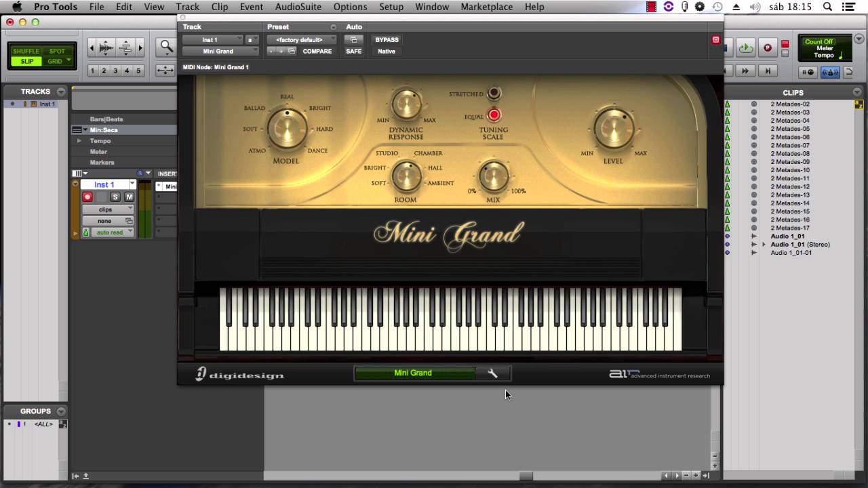Screen dimensions: 868x488
Task: Click the QuickPunch P record button
Action: pyautogui.click(x=768, y=47)
